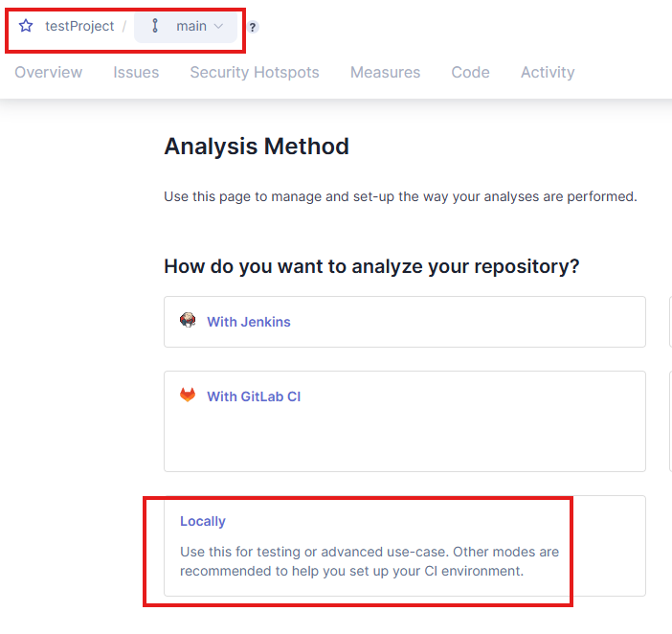
Task: Open the question mark help tooltip
Action: [x=253, y=27]
